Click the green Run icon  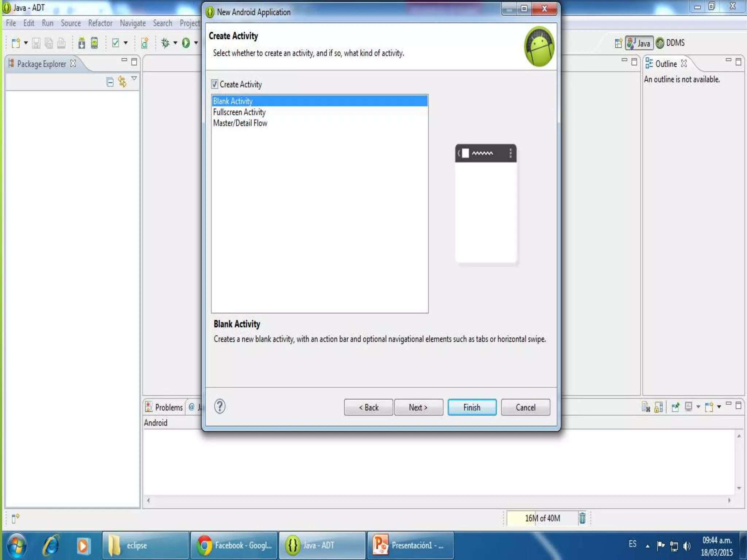(186, 43)
